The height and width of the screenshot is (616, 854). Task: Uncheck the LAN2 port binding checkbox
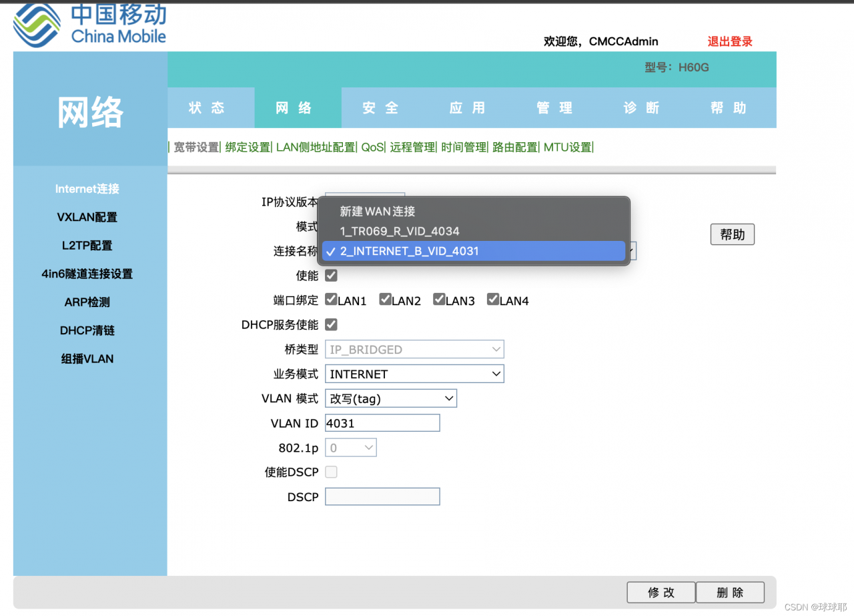[385, 299]
